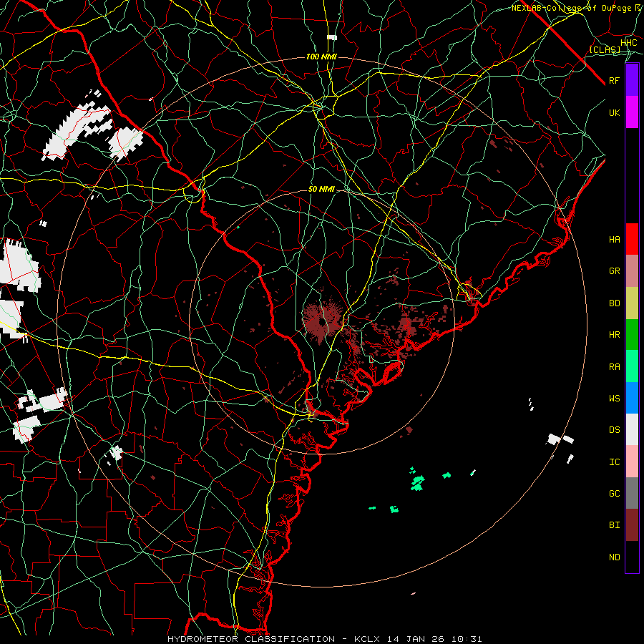This screenshot has height=644, width=644.
Task: Select the light pink IC legend swatch
Action: [x=632, y=462]
